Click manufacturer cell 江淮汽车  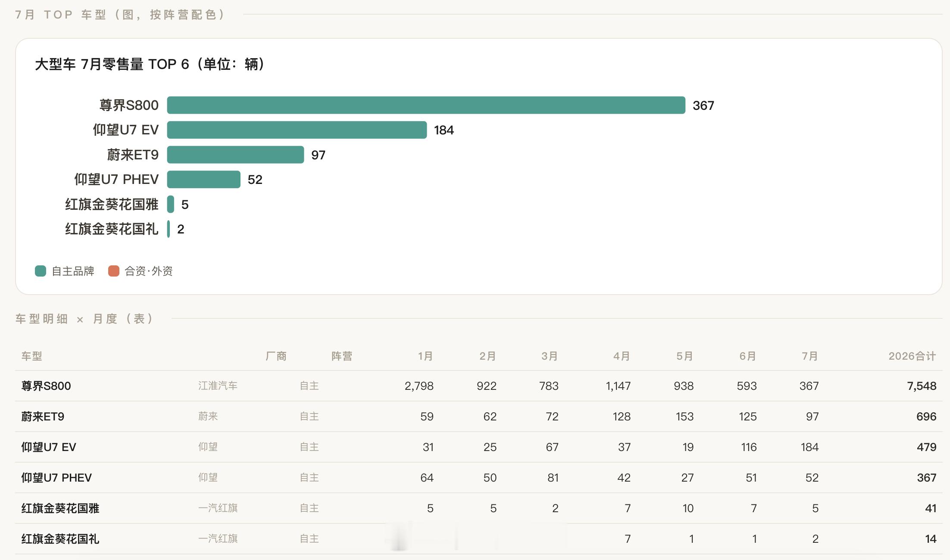pos(218,386)
